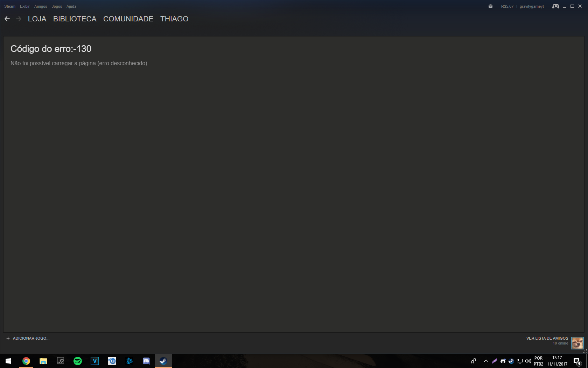This screenshot has width=588, height=368.
Task: Go forward with the right arrow
Action: click(x=19, y=19)
